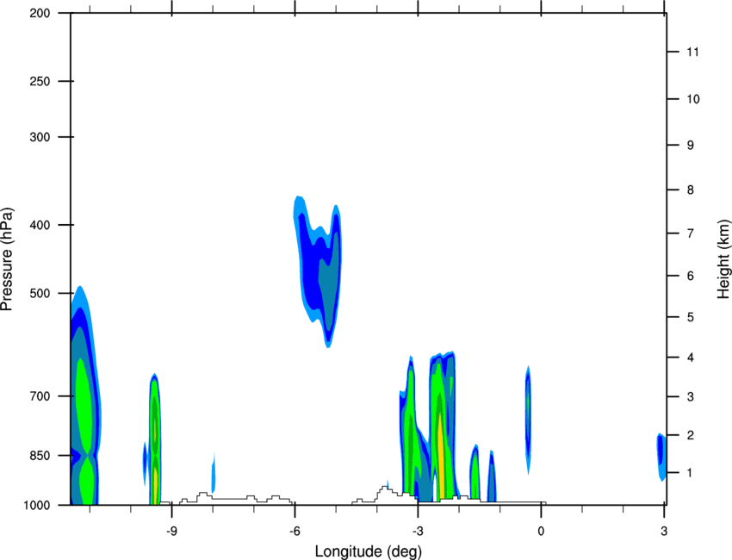Screen dimensions: 732x560
Task: Select the mid-level blue contour blob near 450 hPa
Action: point(318,271)
